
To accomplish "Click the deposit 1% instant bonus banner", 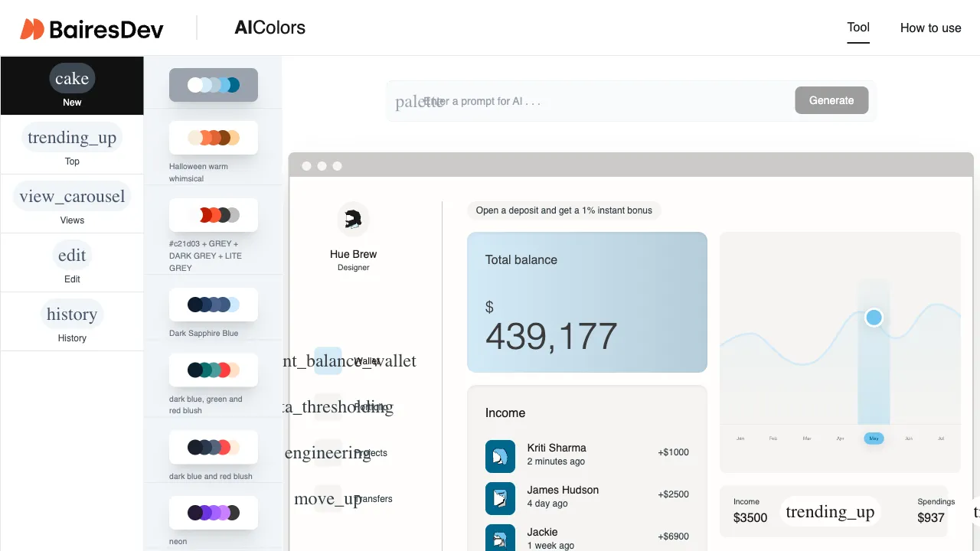I will pos(564,210).
